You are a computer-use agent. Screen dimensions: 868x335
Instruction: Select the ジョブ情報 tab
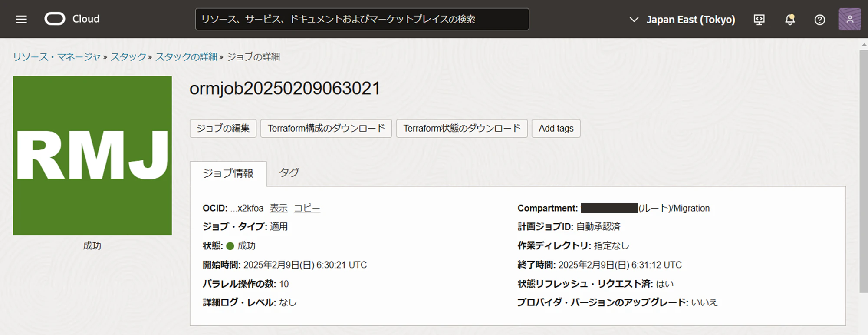pyautogui.click(x=228, y=173)
